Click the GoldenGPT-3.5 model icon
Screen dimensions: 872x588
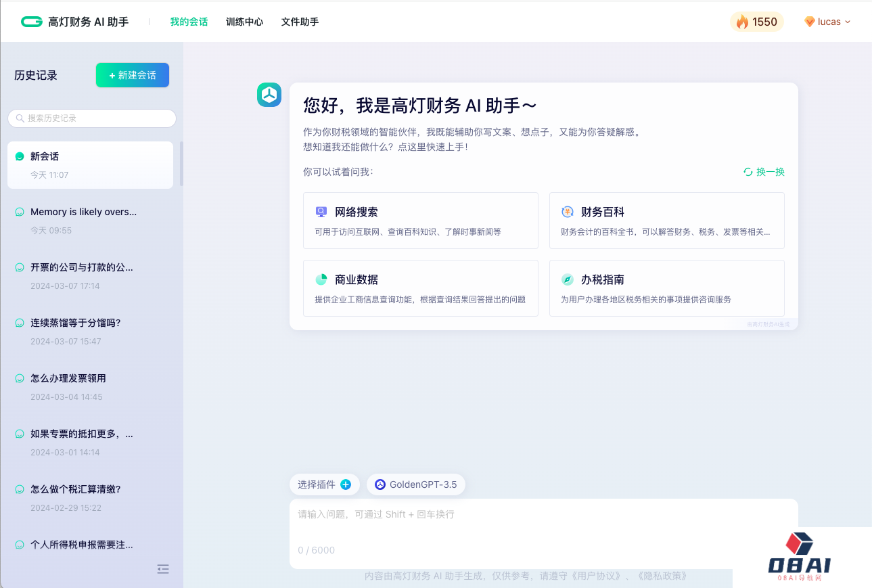tap(380, 484)
